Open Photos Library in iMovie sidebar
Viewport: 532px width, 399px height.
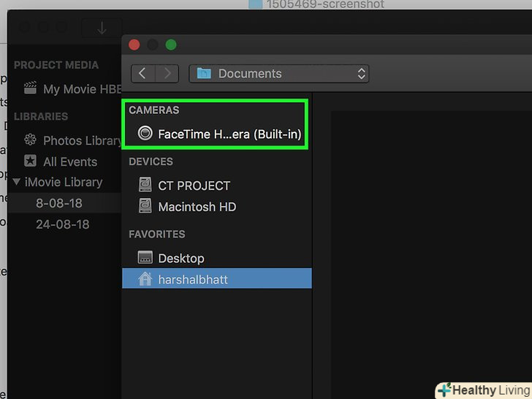click(64, 140)
